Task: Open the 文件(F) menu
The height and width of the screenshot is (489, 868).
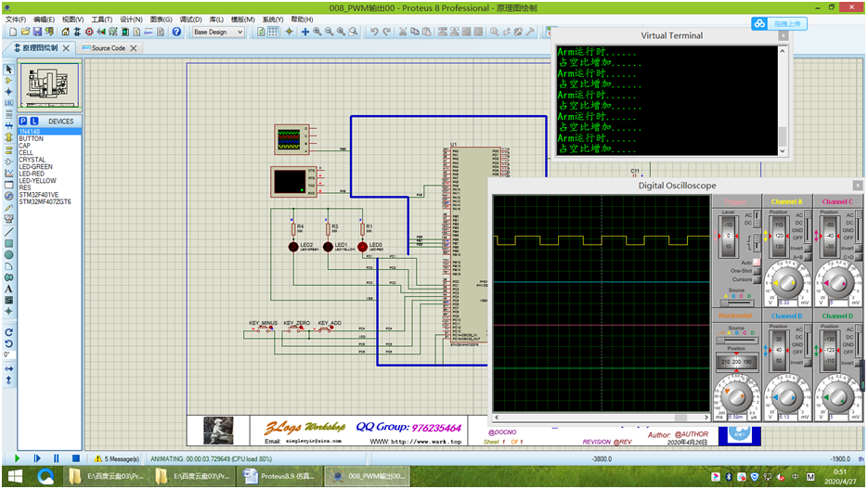Action: [x=16, y=19]
